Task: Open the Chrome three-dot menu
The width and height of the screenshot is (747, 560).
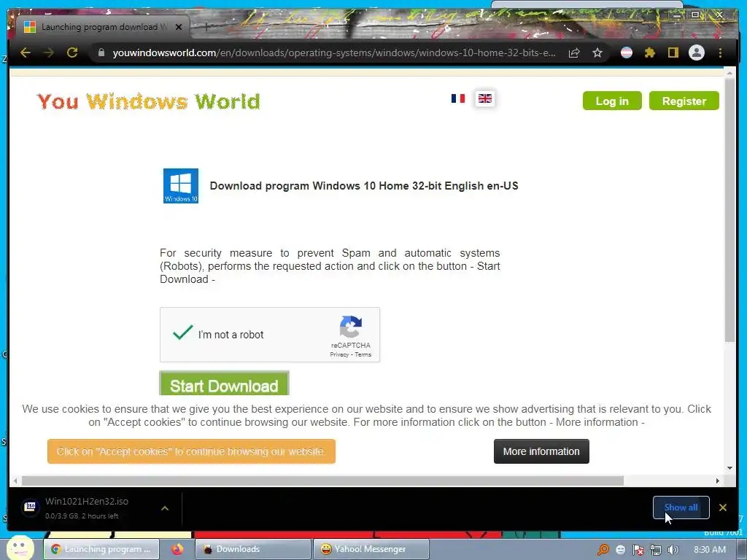Action: (x=720, y=52)
